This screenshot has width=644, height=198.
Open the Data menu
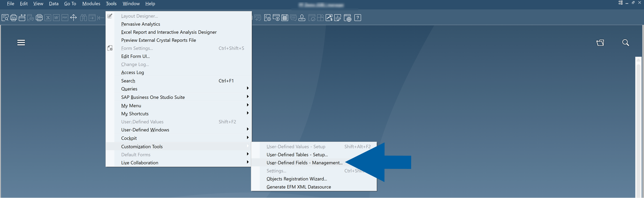pos(54,4)
